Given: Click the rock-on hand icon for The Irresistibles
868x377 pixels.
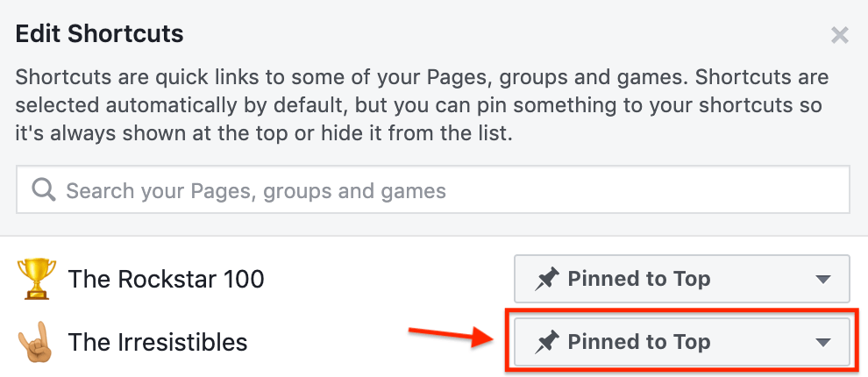Looking at the screenshot, I should pyautogui.click(x=35, y=342).
